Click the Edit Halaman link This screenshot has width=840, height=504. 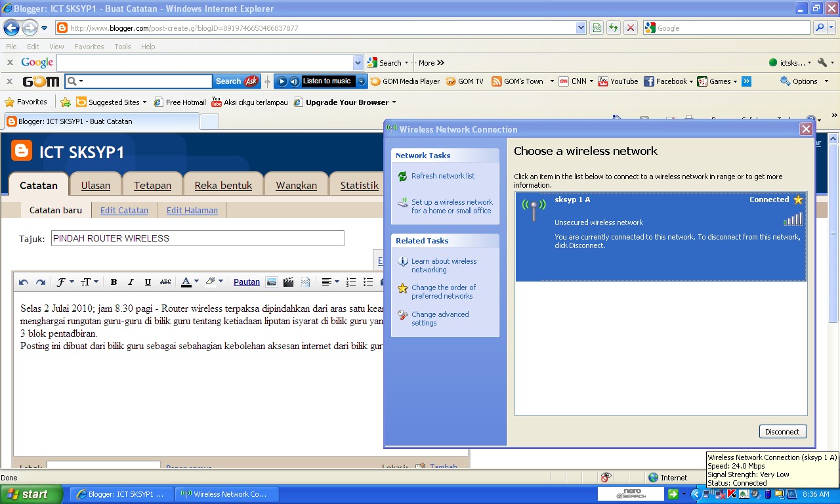[192, 210]
